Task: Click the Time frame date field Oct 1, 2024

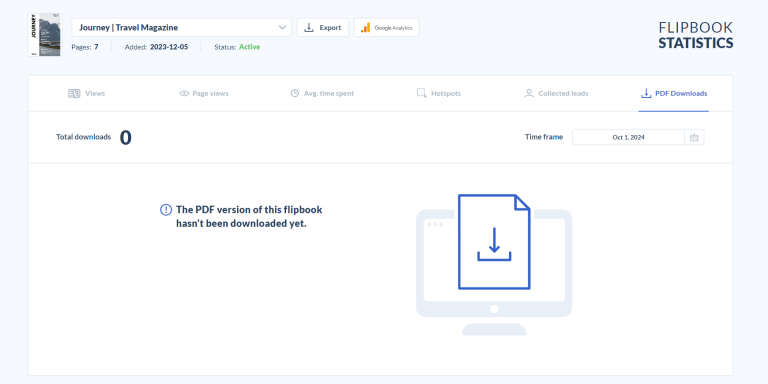Action: pyautogui.click(x=628, y=137)
